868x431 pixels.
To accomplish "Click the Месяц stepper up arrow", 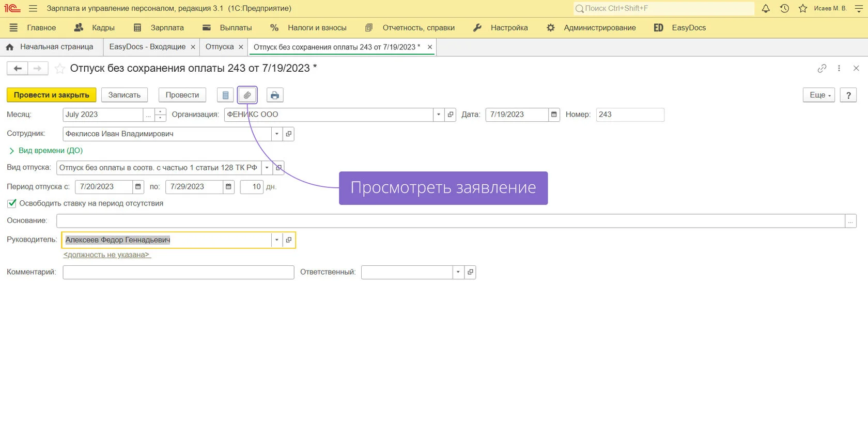I will [161, 111].
